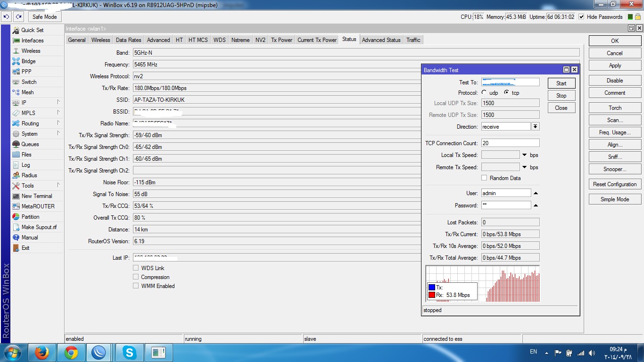This screenshot has height=362, width=644.
Task: Expand the IP submenu in sidebar
Action: (x=58, y=102)
